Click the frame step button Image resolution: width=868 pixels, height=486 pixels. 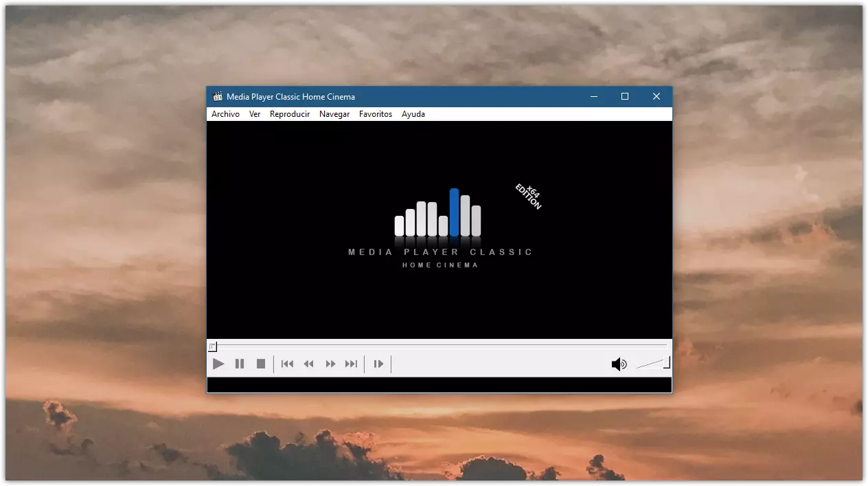[378, 364]
